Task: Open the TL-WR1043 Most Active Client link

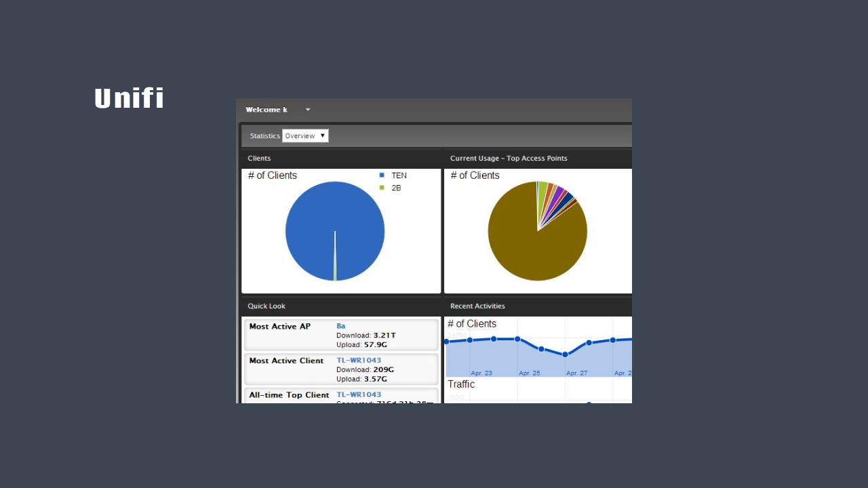Action: coord(359,360)
